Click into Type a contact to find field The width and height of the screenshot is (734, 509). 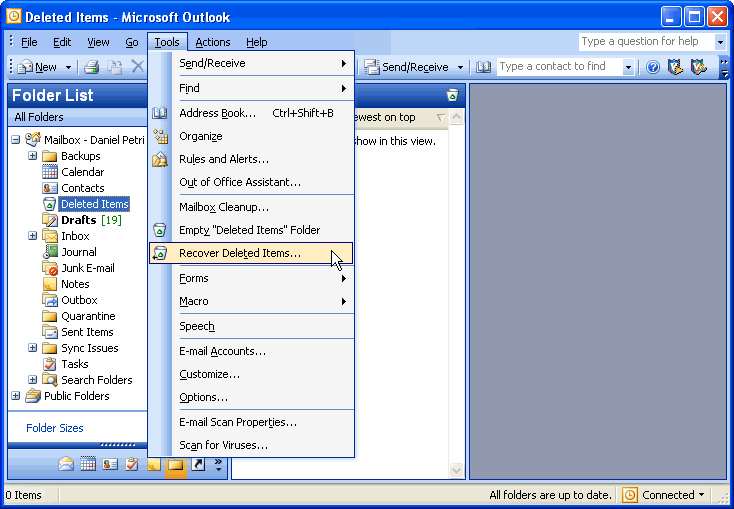pyautogui.click(x=560, y=66)
